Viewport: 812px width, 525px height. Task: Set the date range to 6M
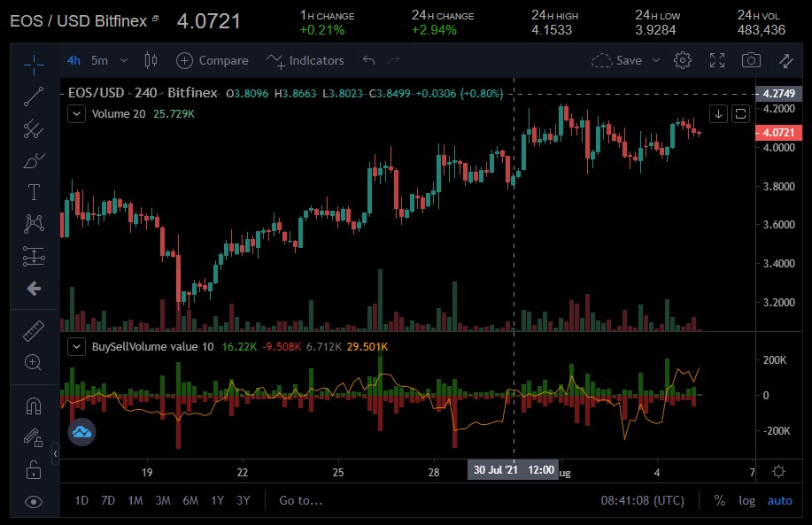pyautogui.click(x=190, y=501)
